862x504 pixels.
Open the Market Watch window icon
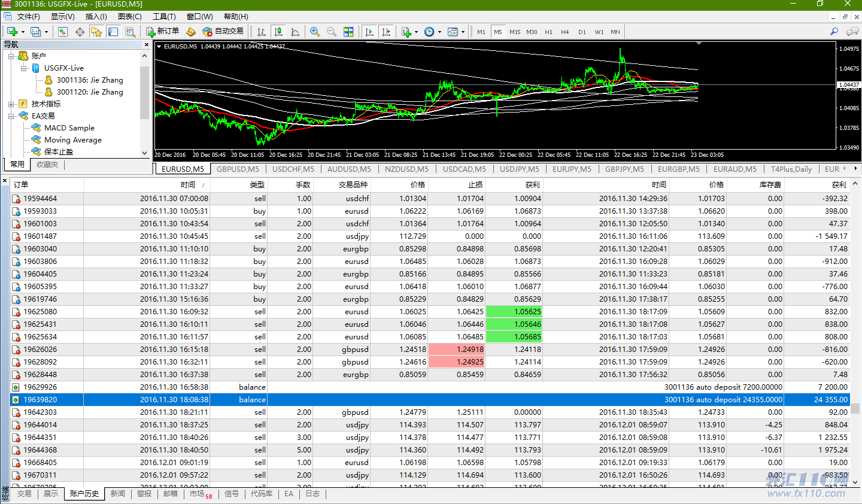[x=63, y=32]
